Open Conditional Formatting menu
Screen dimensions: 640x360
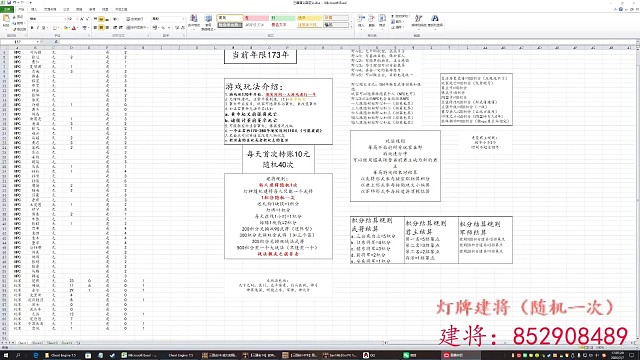(194, 22)
